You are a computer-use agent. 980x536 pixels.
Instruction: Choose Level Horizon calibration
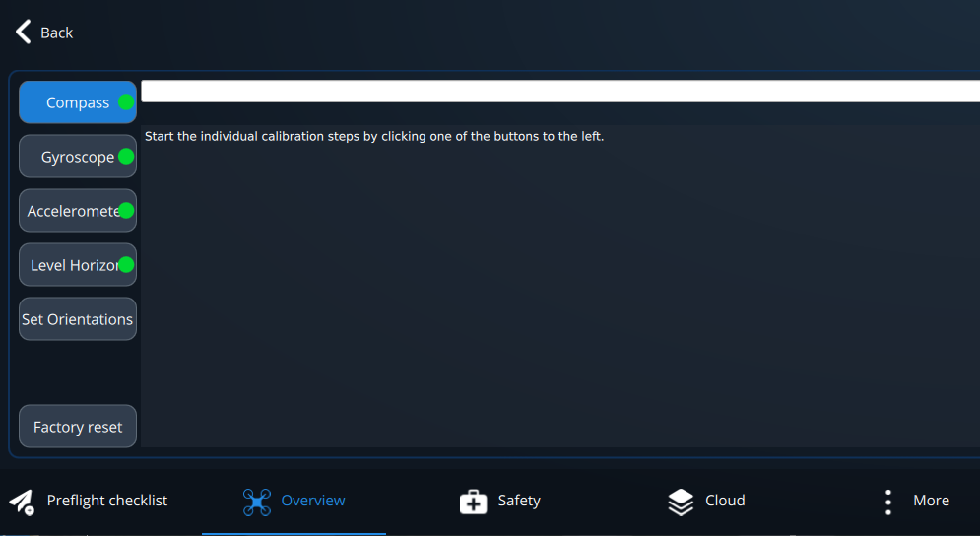click(x=78, y=265)
